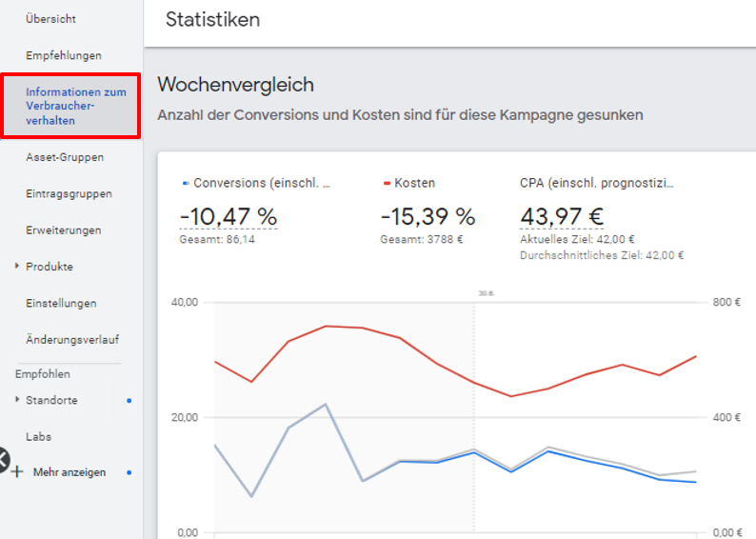Open Empfehlungen in the sidebar
The width and height of the screenshot is (756, 539).
click(64, 55)
